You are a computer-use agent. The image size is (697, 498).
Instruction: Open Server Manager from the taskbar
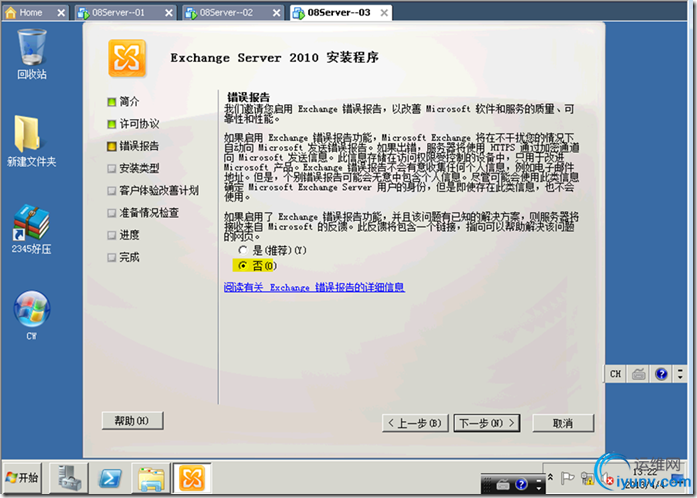(x=69, y=478)
